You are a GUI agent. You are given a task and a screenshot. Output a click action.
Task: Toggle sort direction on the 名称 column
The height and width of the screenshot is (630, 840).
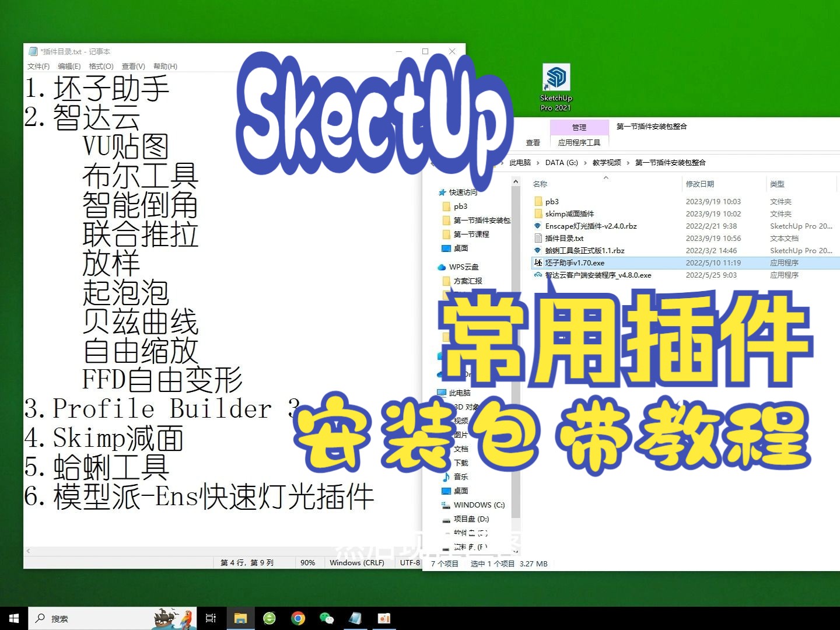click(540, 183)
